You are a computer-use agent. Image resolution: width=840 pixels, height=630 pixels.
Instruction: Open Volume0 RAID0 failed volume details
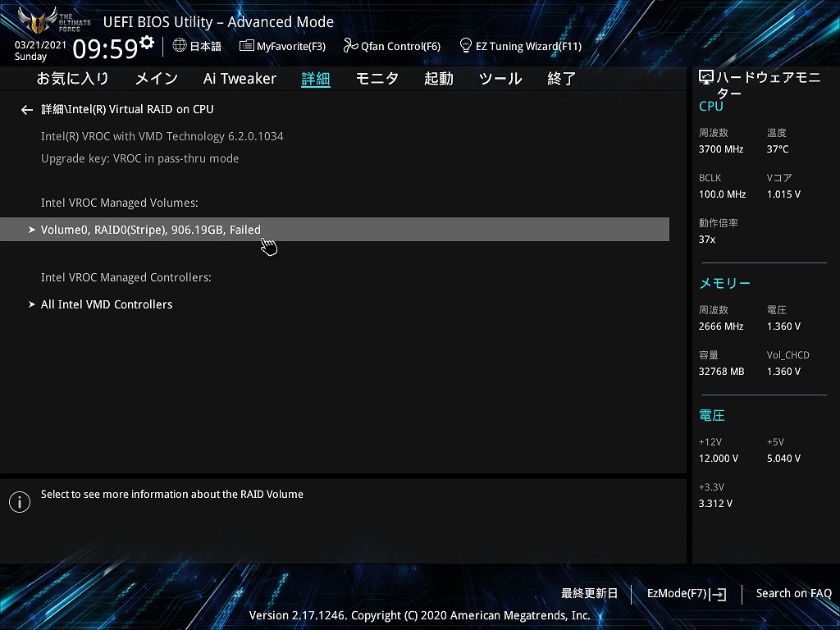(335, 230)
